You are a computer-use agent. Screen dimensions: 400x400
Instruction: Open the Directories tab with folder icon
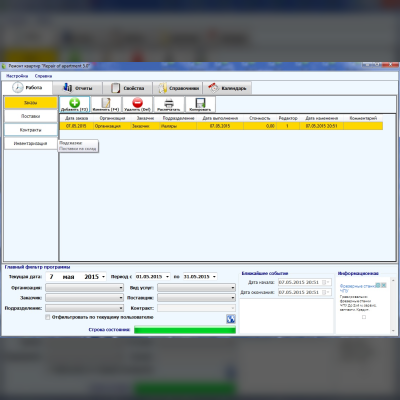tap(178, 88)
